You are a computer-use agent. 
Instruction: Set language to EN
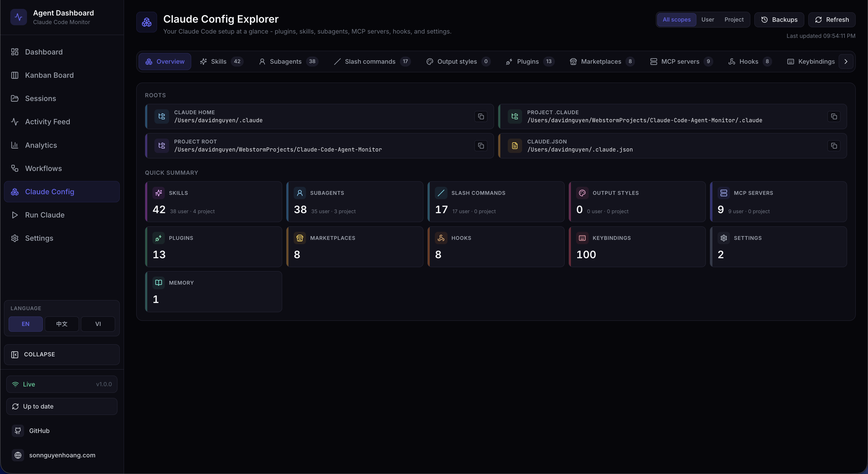[x=26, y=324]
